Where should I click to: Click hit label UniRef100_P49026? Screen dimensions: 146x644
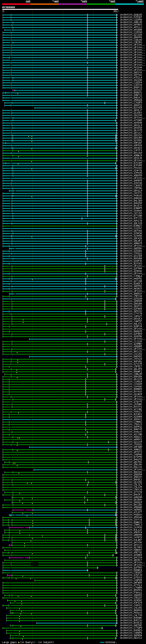[x=131, y=196]
